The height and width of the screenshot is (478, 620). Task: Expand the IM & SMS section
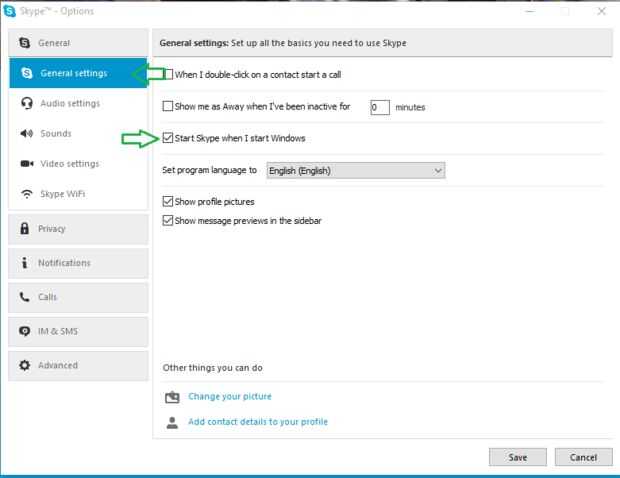[78, 331]
